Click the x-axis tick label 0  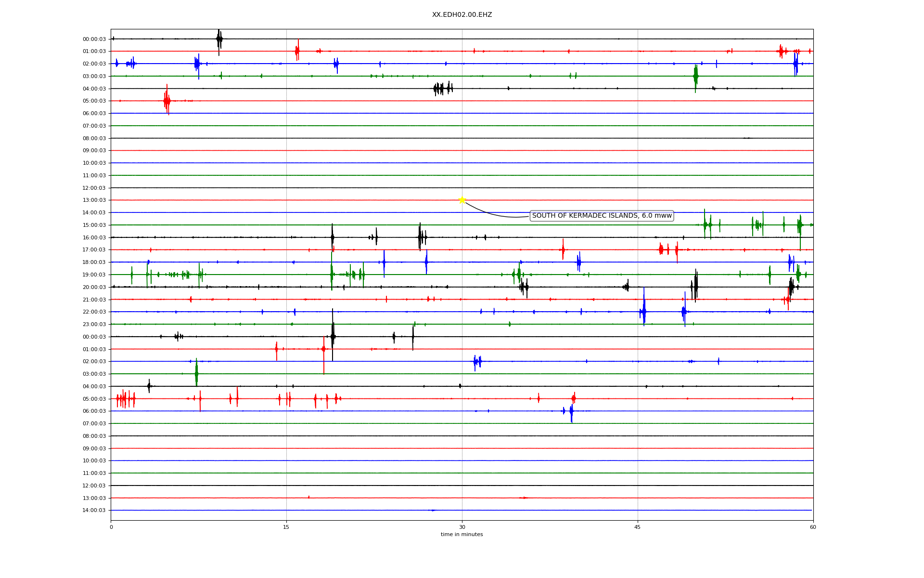click(x=111, y=527)
